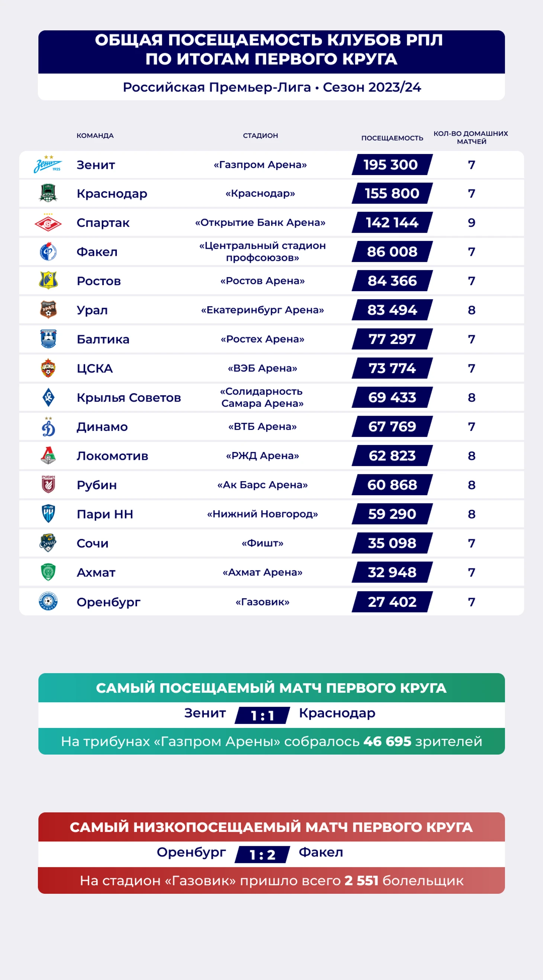Viewport: 543px width, 980px height.
Task: Select the CSKA club crest
Action: pyautogui.click(x=48, y=368)
